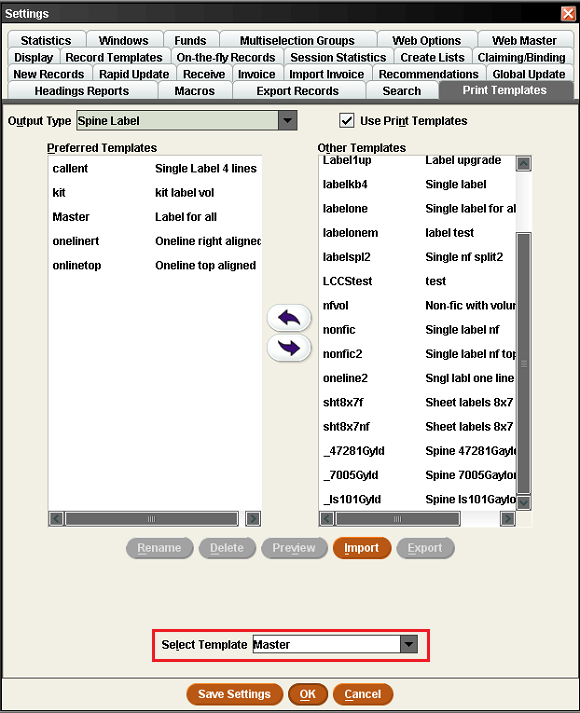
Task: Go to the Web Options tab
Action: point(427,40)
